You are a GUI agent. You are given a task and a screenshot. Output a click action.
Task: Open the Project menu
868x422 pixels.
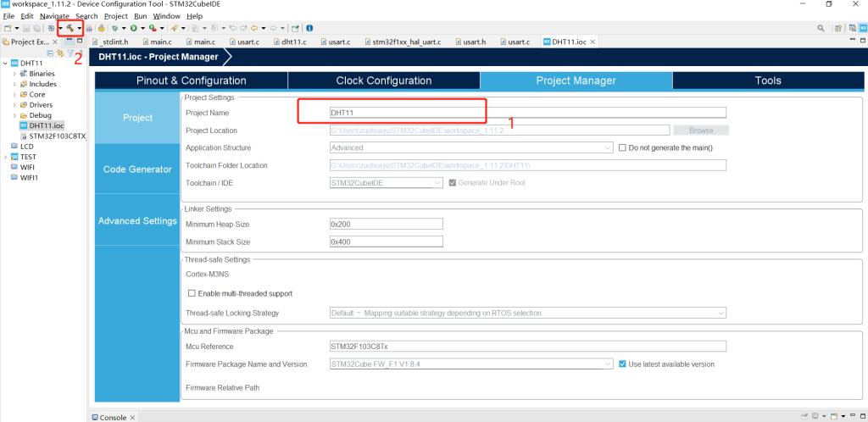point(115,16)
